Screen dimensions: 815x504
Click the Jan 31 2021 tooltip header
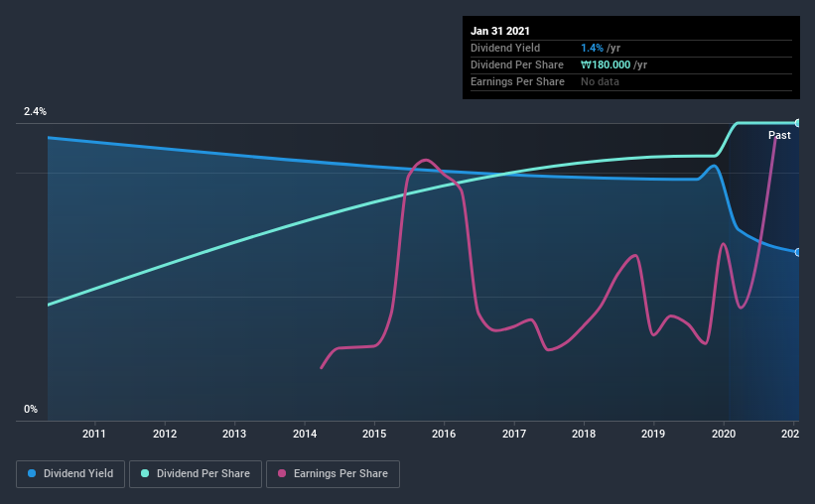pos(500,31)
